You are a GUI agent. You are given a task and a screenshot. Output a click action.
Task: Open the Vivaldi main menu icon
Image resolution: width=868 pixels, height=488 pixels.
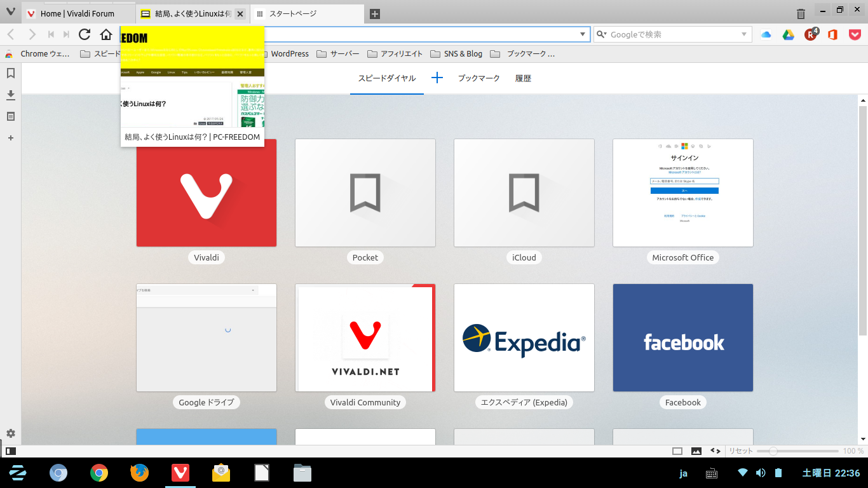click(x=10, y=13)
